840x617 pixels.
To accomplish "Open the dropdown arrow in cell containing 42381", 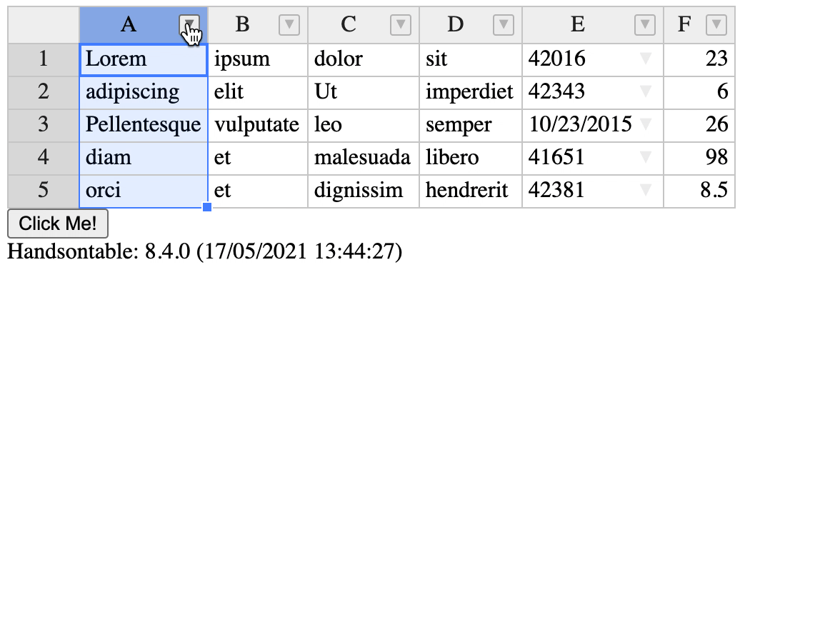I will coord(645,191).
